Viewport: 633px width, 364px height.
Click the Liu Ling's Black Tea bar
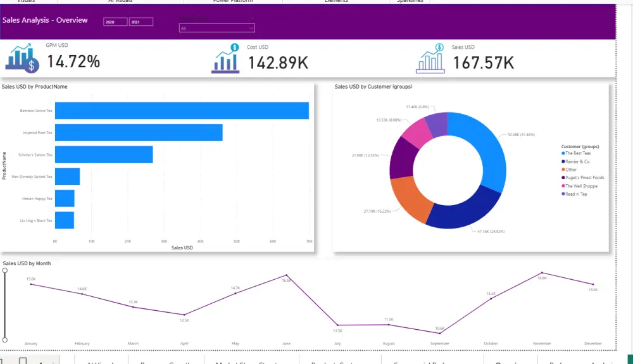(65, 220)
